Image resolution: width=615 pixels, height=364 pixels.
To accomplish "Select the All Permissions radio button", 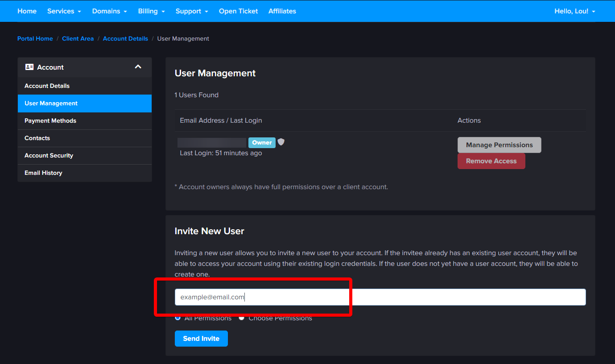I will point(178,318).
